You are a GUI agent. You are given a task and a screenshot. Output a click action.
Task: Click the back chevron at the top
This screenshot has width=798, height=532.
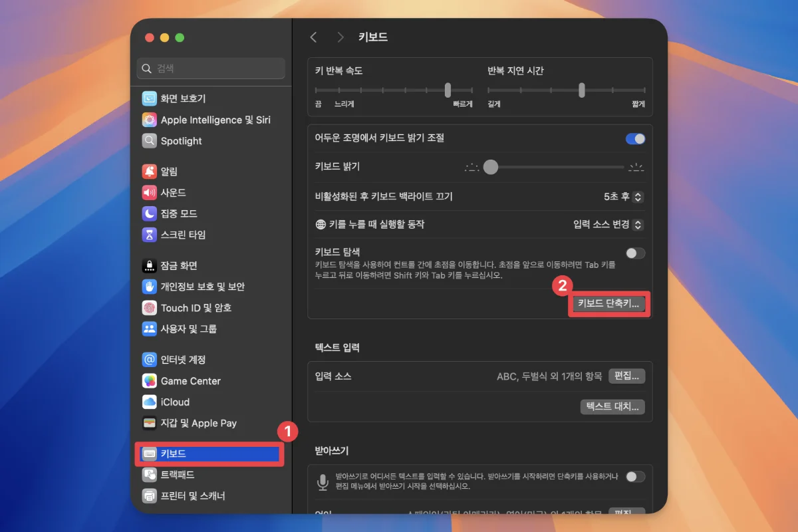pos(313,37)
